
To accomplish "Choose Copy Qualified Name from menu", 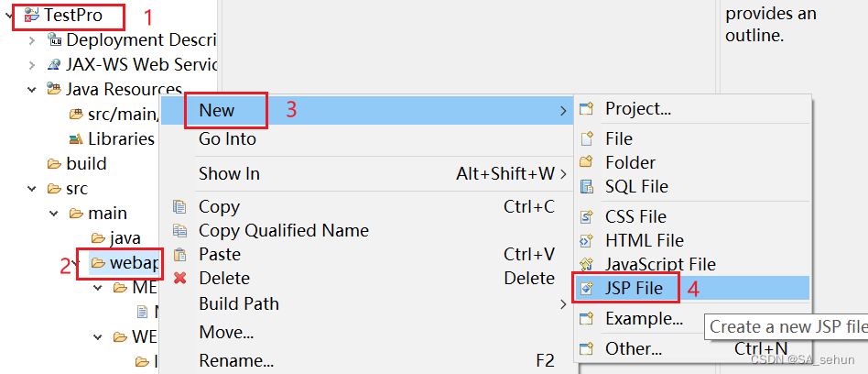I will 283,231.
